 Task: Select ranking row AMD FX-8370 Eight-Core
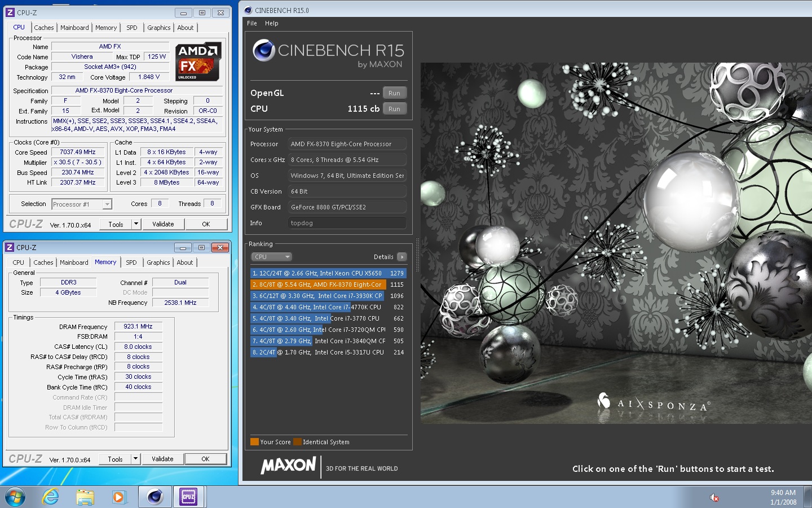pyautogui.click(x=328, y=284)
